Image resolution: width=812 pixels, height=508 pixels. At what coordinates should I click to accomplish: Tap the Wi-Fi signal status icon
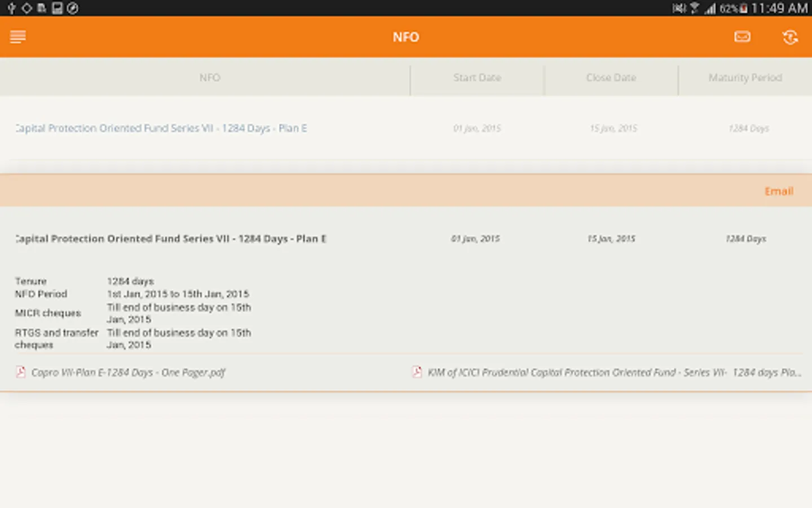pos(694,8)
